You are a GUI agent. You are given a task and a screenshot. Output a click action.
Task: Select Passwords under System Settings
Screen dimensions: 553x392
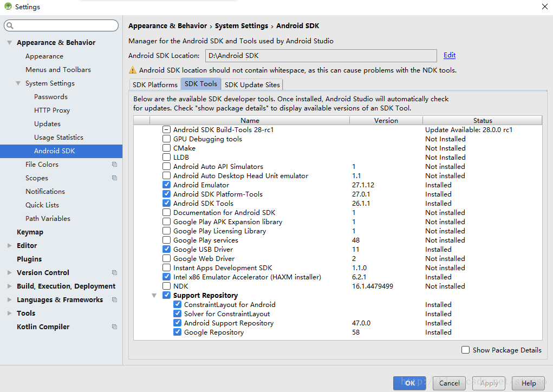coord(51,96)
